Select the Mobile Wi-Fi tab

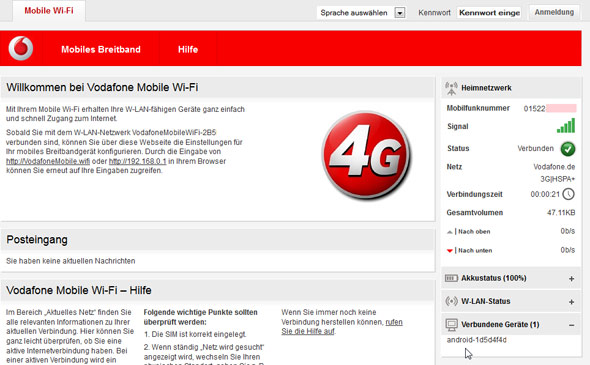(x=49, y=11)
